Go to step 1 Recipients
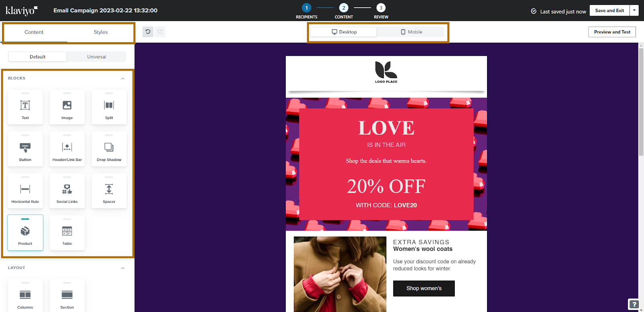Screen dimensions: 644x312 [x=307, y=11]
